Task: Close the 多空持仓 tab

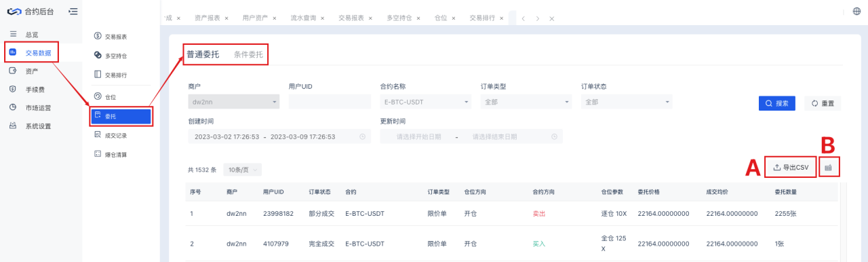Action: (419, 18)
